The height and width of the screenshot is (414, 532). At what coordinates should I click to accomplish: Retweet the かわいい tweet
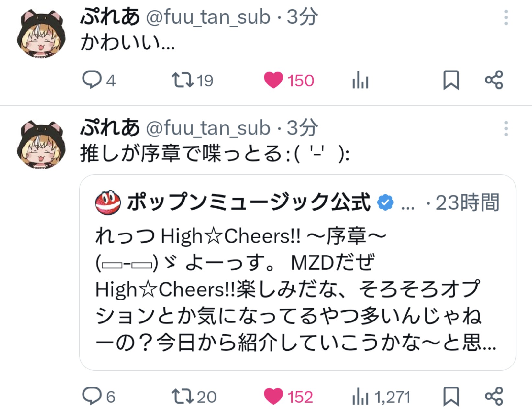(x=192, y=80)
